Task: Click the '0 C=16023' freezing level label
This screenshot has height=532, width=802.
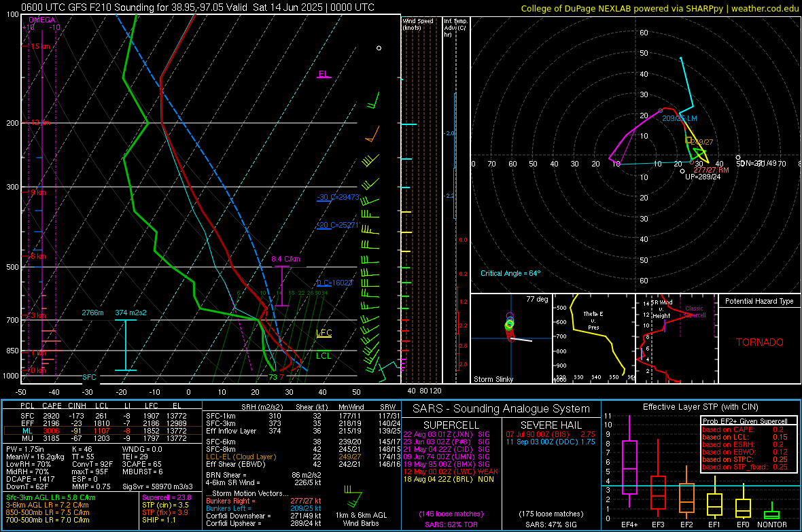Action: pos(335,283)
